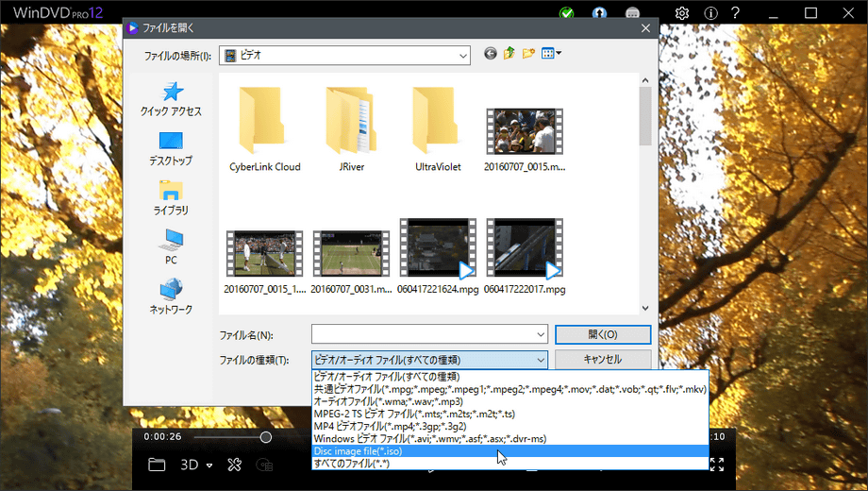This screenshot has width=868, height=491.
Task: Select 060417221624.mpg file
Action: pos(438,256)
